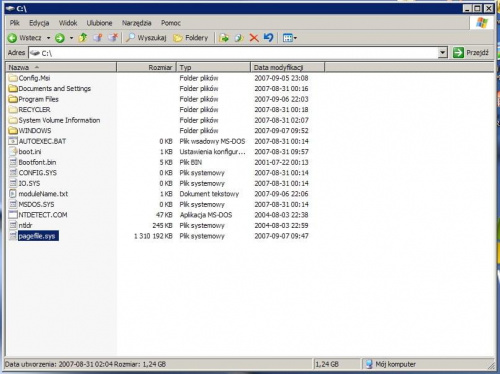Click the 245 KB size cell

point(163,225)
